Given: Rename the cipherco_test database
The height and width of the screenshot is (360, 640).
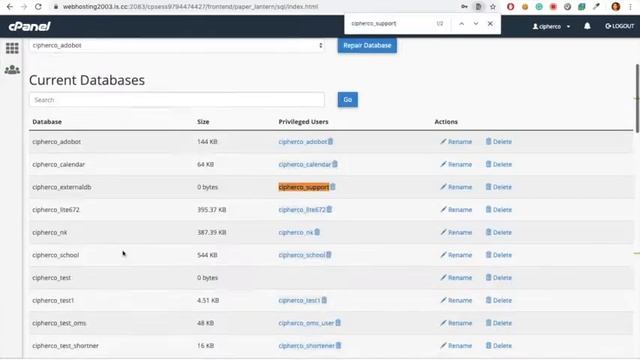Looking at the screenshot, I should (x=456, y=278).
